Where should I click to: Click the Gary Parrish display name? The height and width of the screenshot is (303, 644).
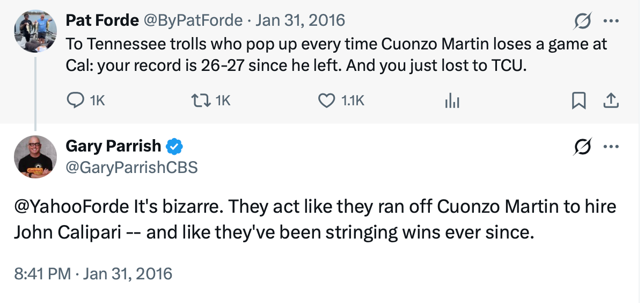click(113, 146)
